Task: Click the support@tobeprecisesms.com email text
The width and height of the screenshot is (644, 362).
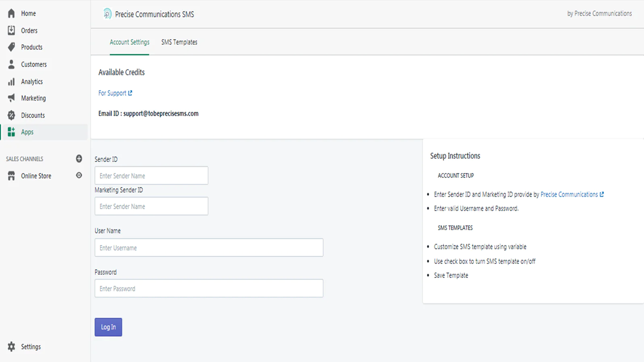Action: pos(161,113)
